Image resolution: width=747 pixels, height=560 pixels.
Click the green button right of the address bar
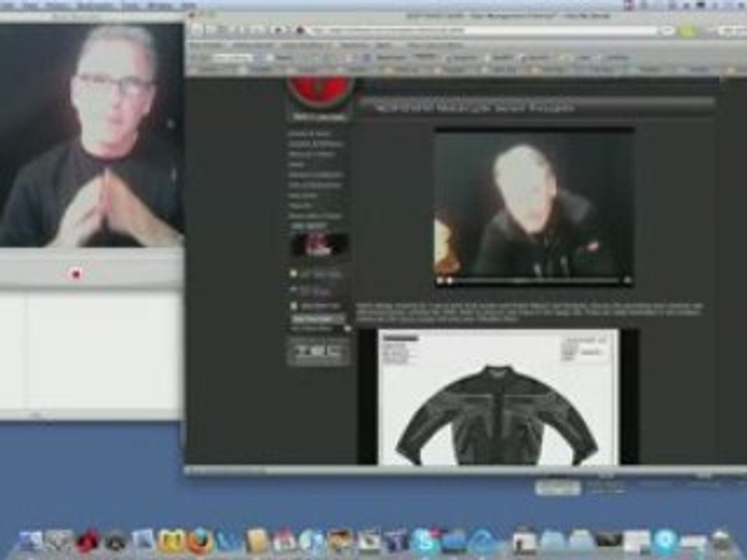point(687,31)
